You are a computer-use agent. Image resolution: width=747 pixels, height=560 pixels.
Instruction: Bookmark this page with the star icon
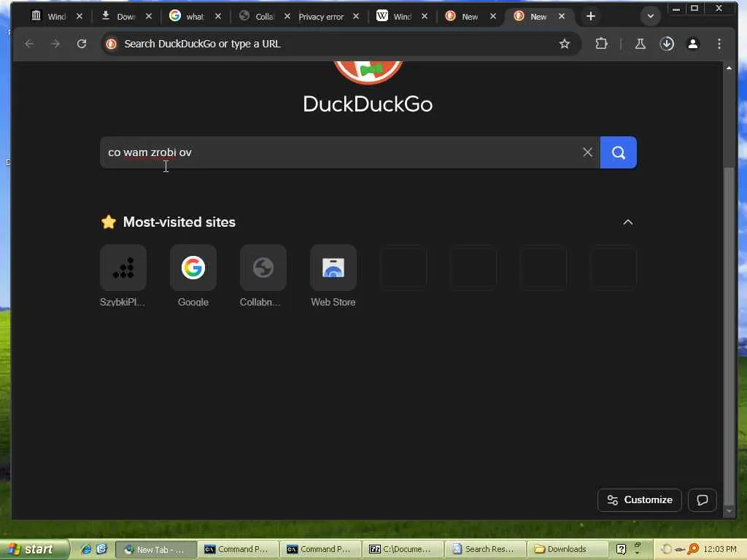point(565,44)
